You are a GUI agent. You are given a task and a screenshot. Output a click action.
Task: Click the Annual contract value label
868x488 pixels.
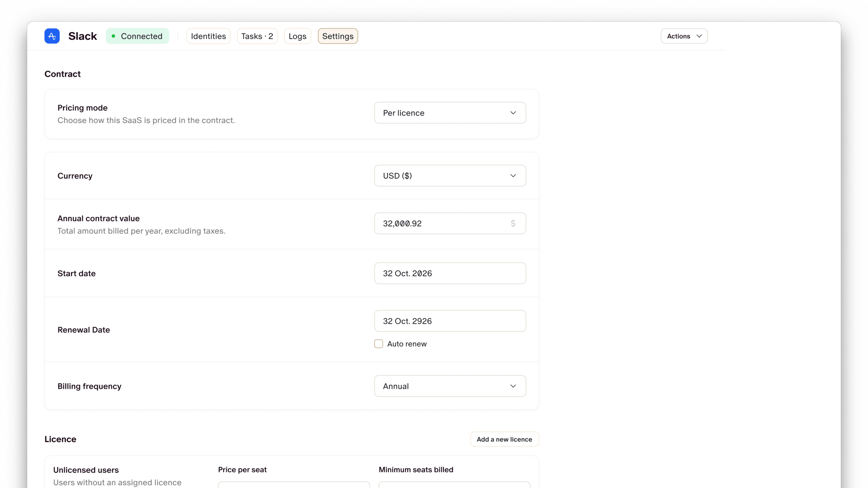[x=98, y=218]
